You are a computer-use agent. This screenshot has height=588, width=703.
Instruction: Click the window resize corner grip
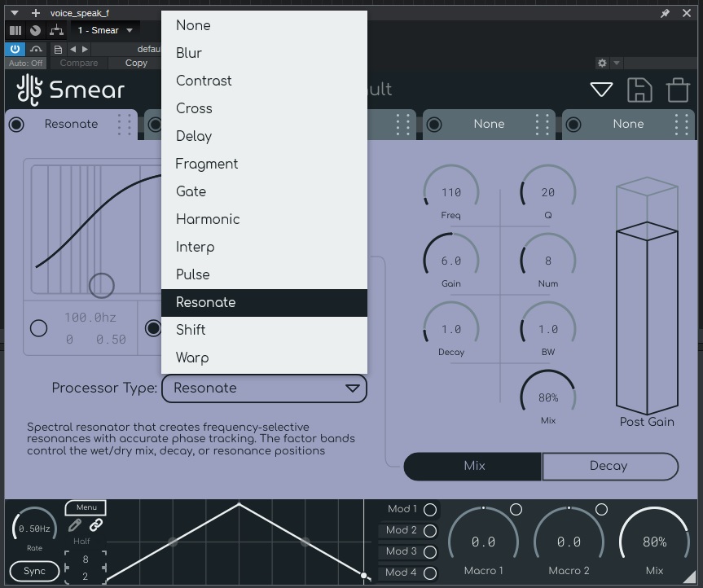pos(690,576)
